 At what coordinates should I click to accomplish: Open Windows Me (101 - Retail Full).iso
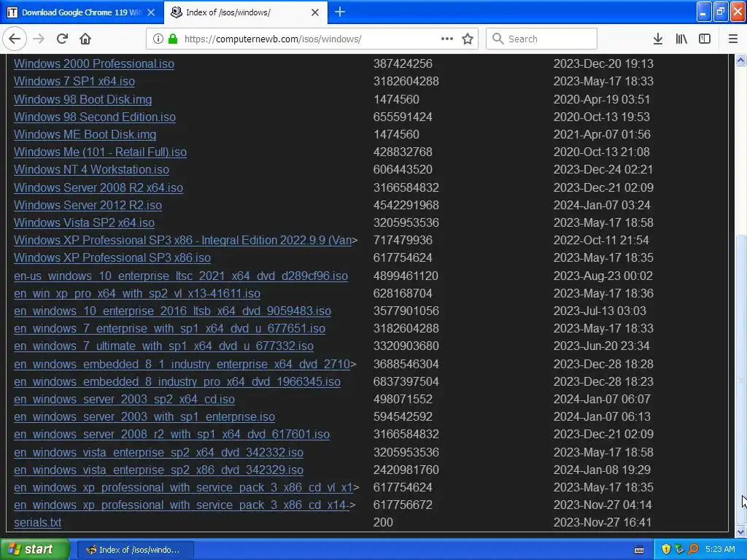(x=100, y=152)
